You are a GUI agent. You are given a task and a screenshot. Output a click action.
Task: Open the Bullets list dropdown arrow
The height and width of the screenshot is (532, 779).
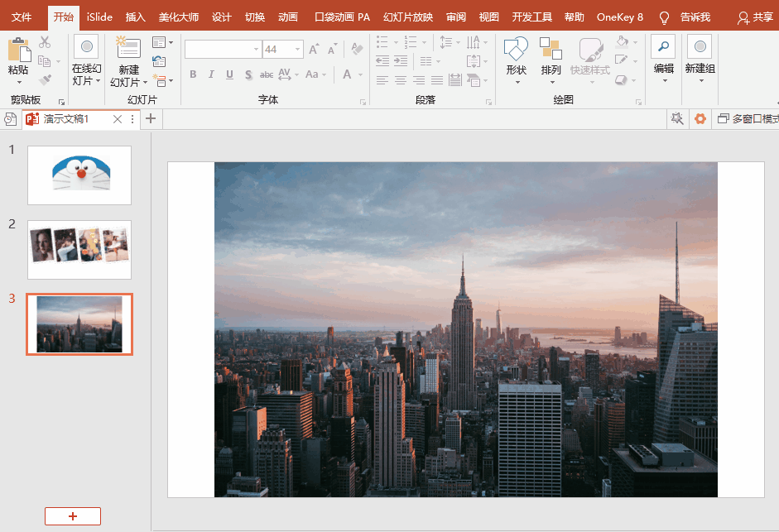coord(396,43)
